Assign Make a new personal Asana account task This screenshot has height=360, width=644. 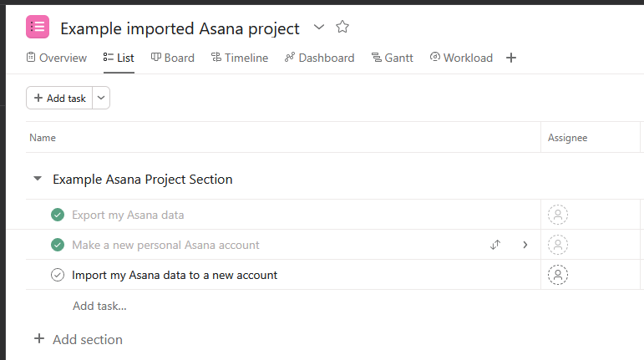coord(558,245)
